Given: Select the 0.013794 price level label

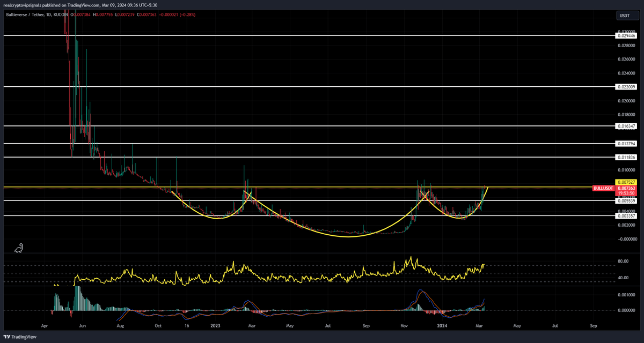Looking at the screenshot, I should coord(626,144).
